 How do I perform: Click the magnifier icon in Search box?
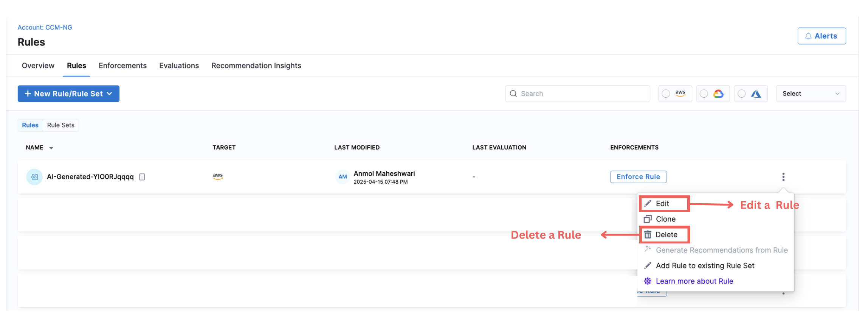coord(513,94)
